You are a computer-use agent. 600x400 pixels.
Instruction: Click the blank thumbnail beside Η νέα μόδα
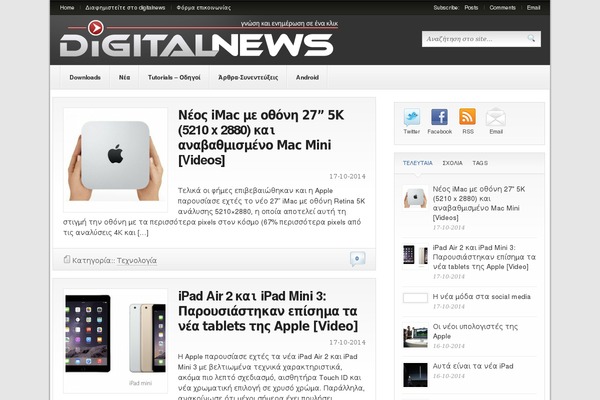click(x=415, y=298)
